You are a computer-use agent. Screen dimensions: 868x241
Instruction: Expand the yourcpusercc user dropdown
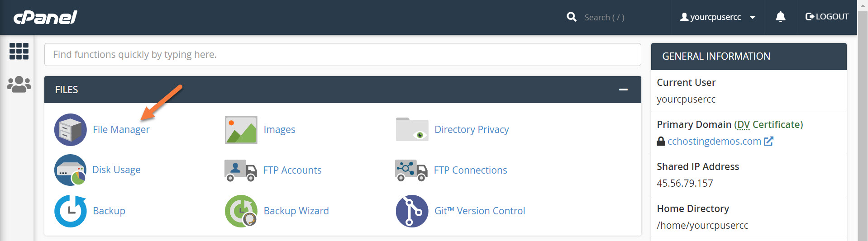tap(718, 17)
